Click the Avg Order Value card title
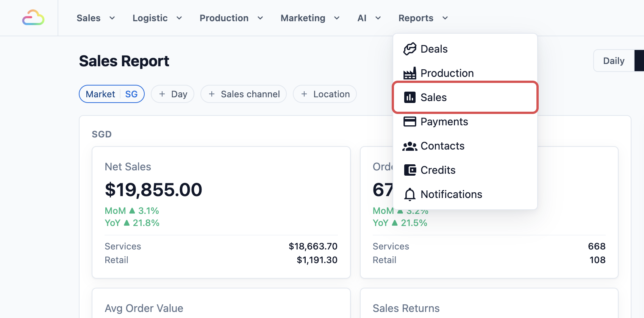This screenshot has height=318, width=644. 144,308
